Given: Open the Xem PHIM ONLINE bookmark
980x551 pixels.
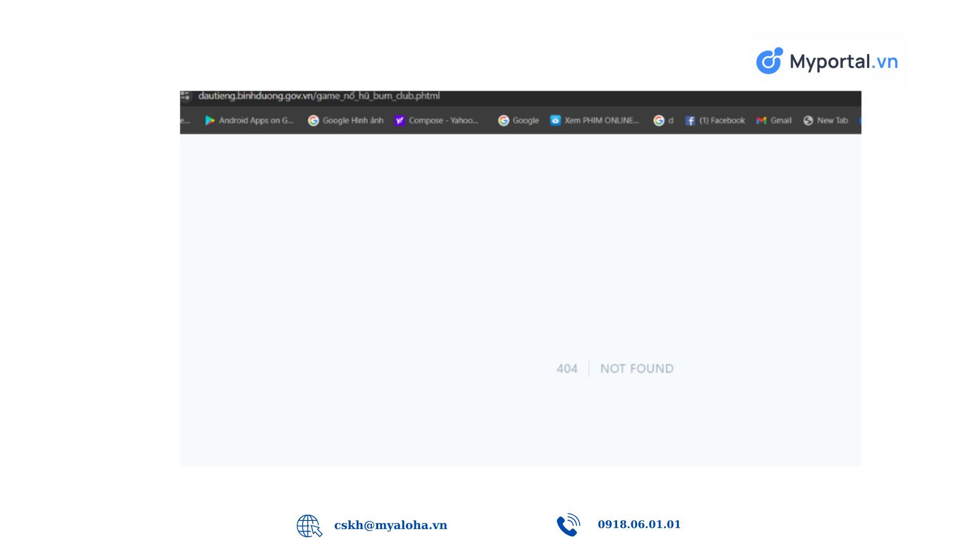Looking at the screenshot, I should 595,120.
